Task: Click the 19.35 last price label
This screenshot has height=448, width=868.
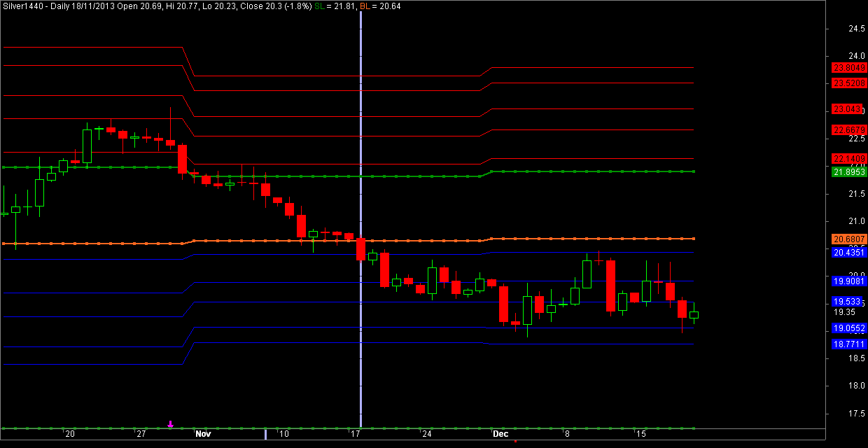Action: tap(843, 312)
